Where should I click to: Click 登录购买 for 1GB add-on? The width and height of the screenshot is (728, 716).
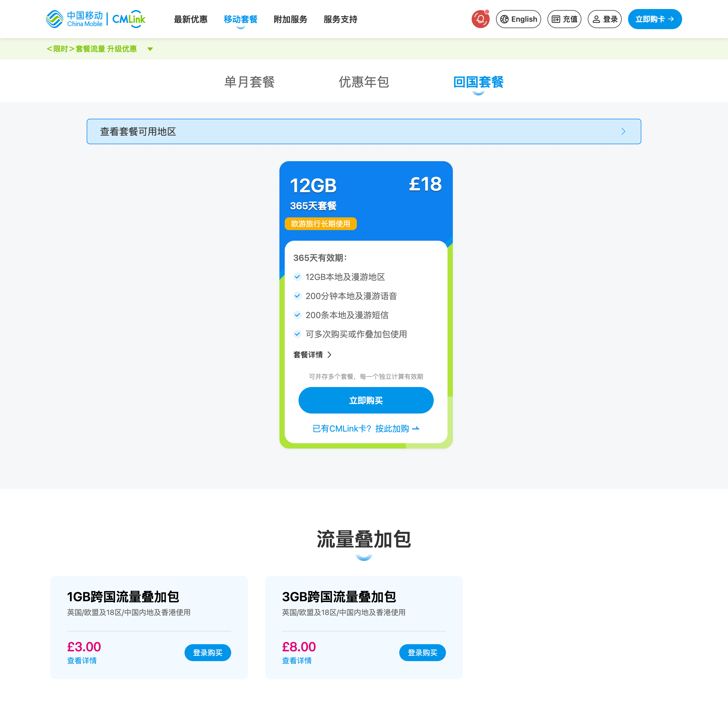click(x=208, y=652)
